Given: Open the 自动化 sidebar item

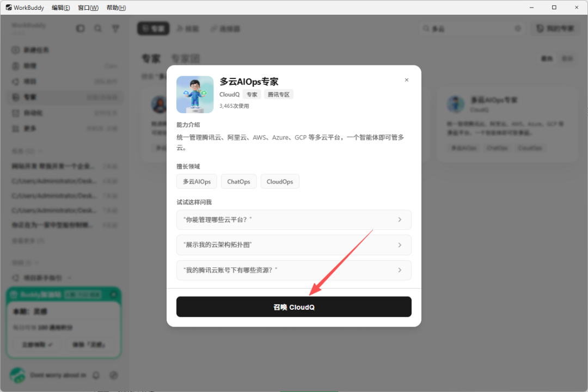Looking at the screenshot, I should pos(64,113).
